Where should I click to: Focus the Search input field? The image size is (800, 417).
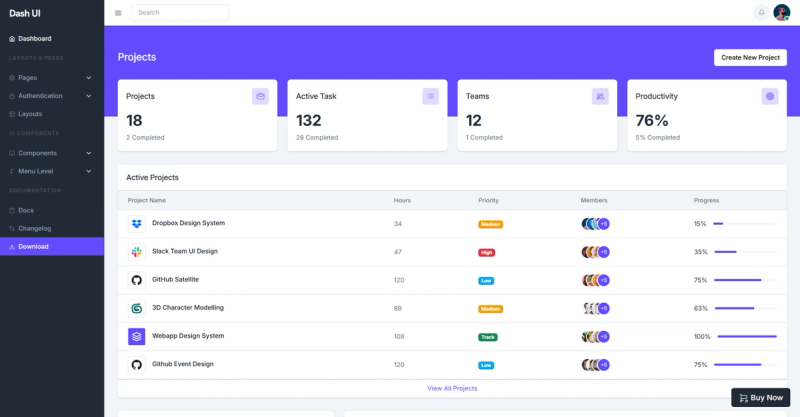pyautogui.click(x=180, y=13)
